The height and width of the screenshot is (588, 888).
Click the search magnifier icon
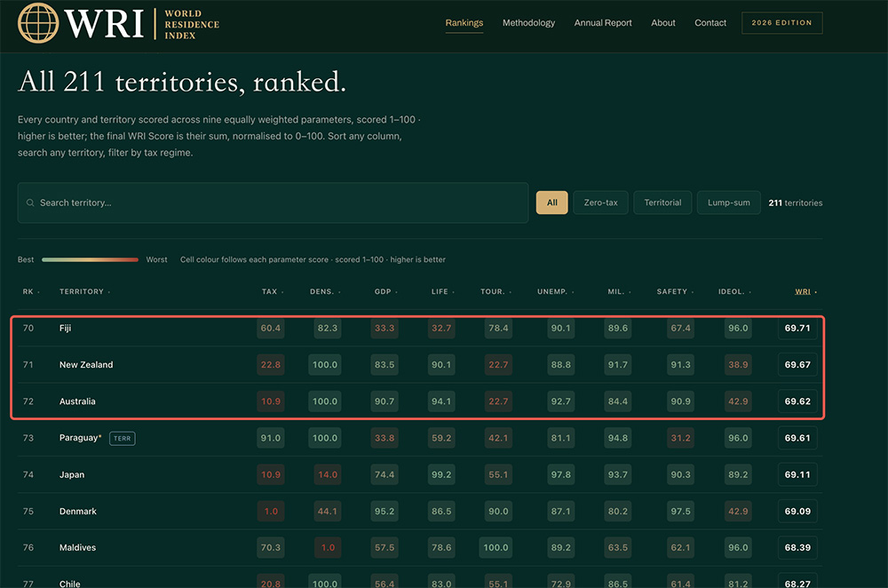(x=30, y=203)
